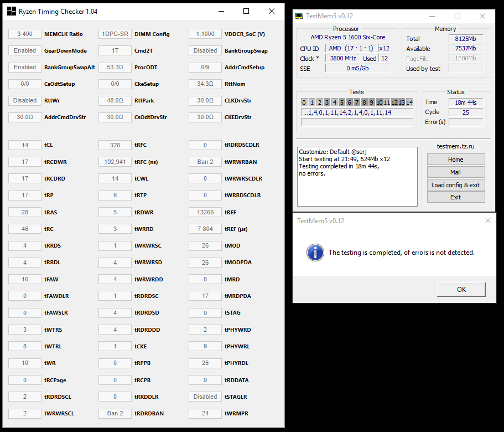
Task: Click the blue information icon in dialog
Action: coord(315,253)
